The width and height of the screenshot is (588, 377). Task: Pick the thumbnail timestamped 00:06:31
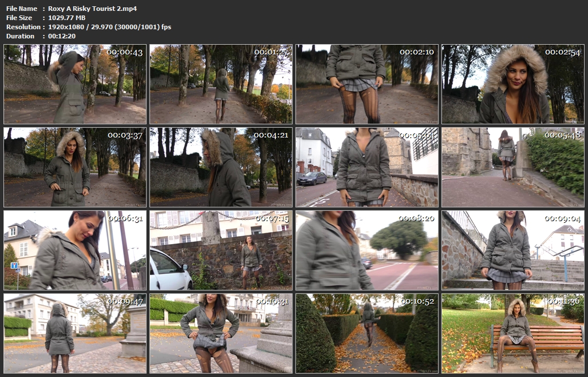(x=75, y=250)
